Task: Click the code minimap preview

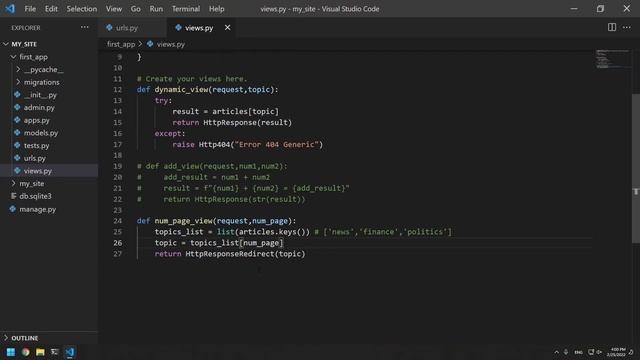Action: (x=613, y=59)
